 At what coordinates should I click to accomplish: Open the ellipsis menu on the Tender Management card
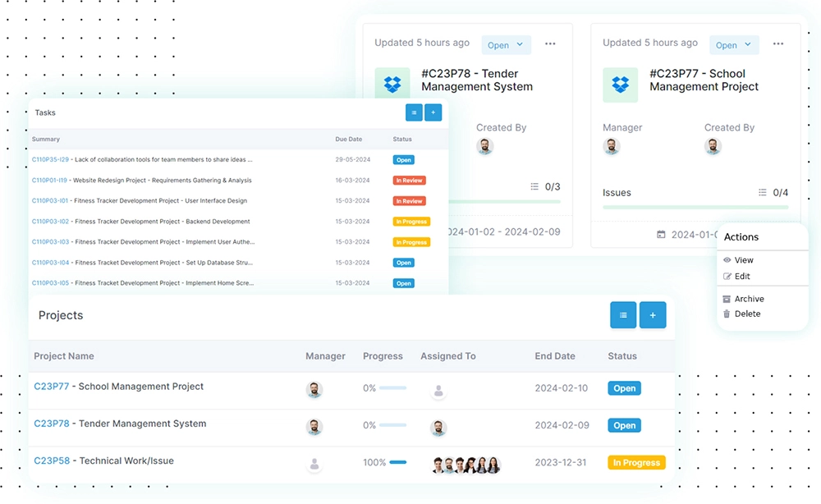pos(550,44)
